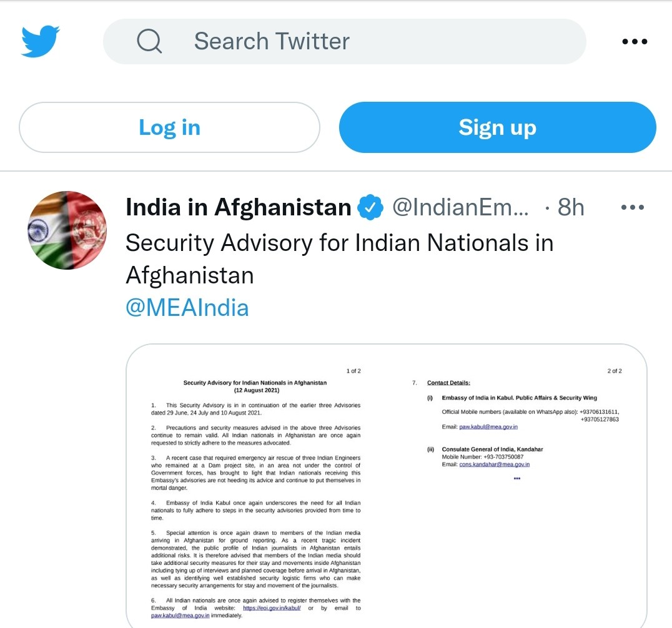Open advisory page 1 of 2 image
The width and height of the screenshot is (672, 628).
tap(255, 493)
